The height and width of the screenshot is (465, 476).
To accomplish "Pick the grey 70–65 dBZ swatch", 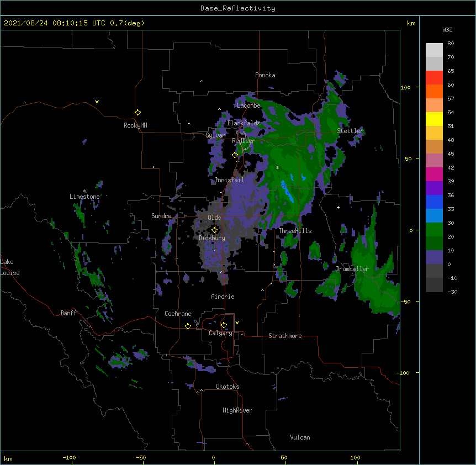I will point(434,64).
